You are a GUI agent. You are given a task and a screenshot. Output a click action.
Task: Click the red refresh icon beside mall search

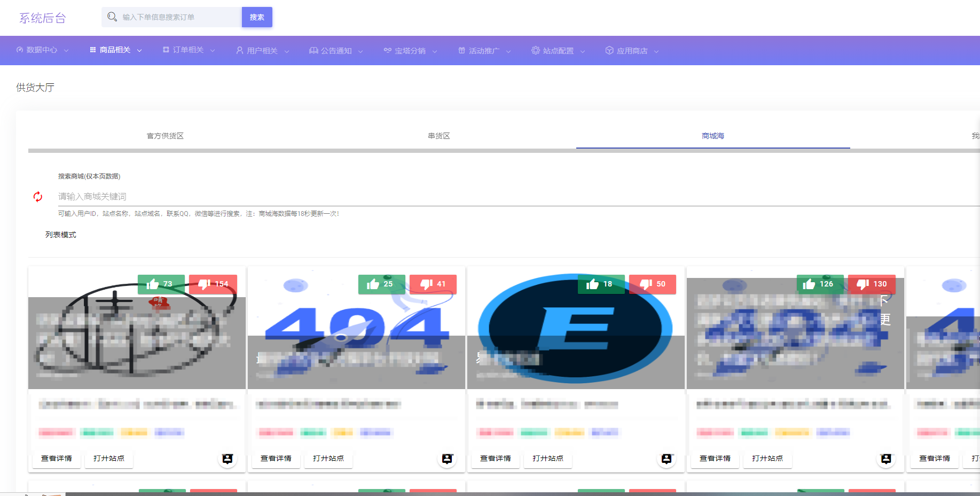[x=38, y=197]
